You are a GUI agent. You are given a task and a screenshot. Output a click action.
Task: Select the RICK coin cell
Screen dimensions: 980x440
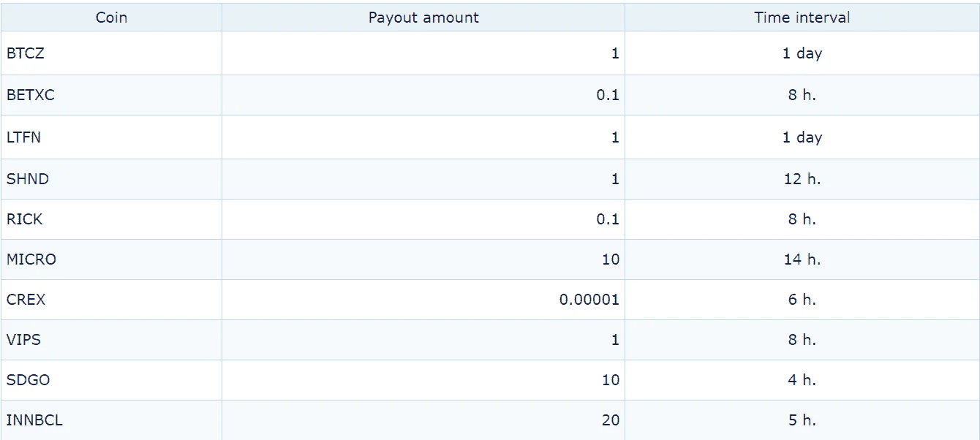click(111, 219)
